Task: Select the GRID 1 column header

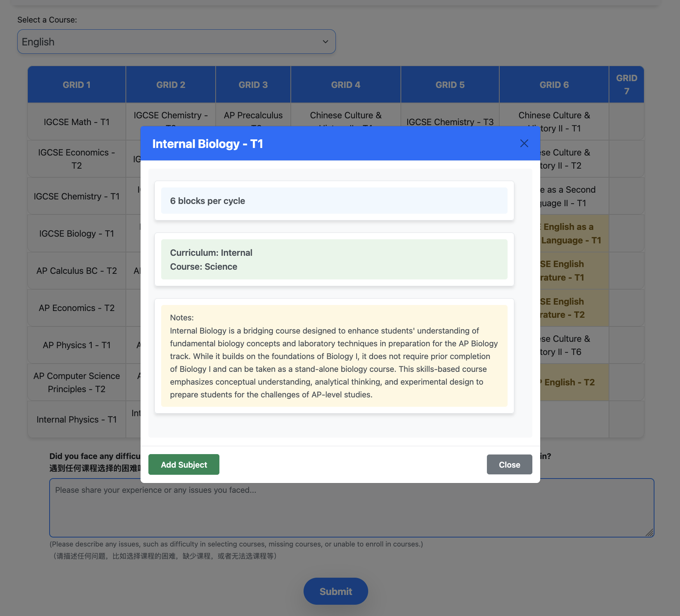Action: tap(76, 84)
